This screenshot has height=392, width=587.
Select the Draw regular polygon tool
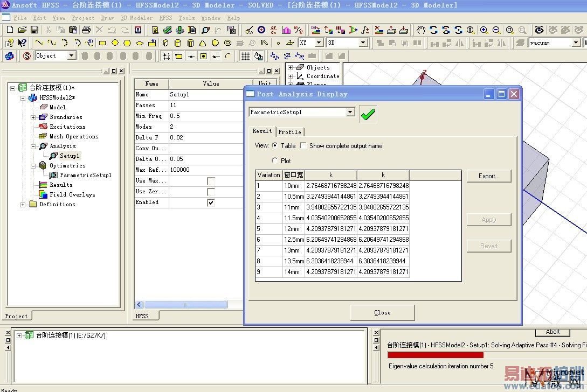pos(127,43)
